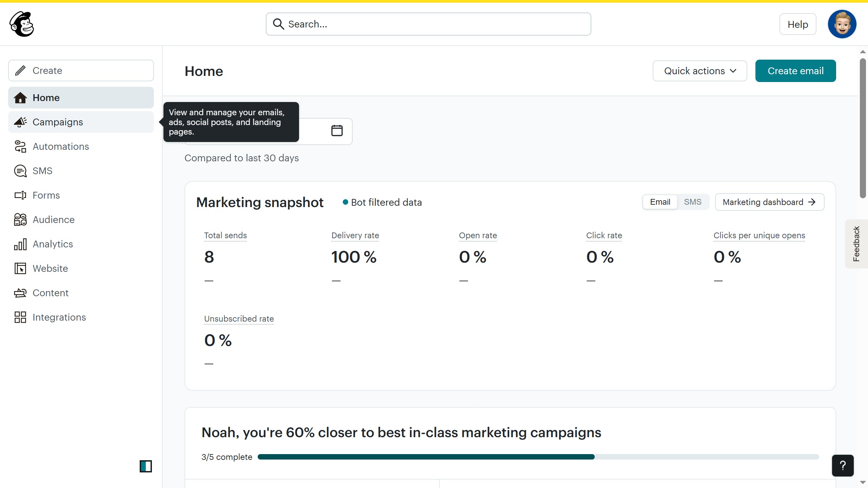The height and width of the screenshot is (488, 868).
Task: Click the Marketing dashboard arrow icon
Action: click(812, 202)
